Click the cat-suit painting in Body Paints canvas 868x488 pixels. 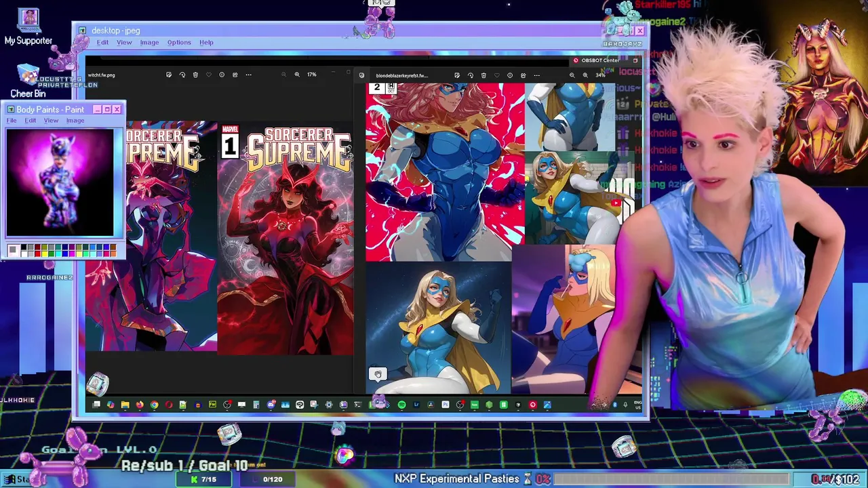click(60, 182)
